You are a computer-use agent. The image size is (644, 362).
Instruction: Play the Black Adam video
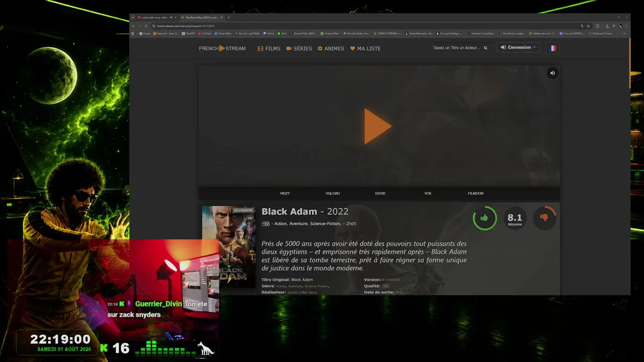click(378, 126)
